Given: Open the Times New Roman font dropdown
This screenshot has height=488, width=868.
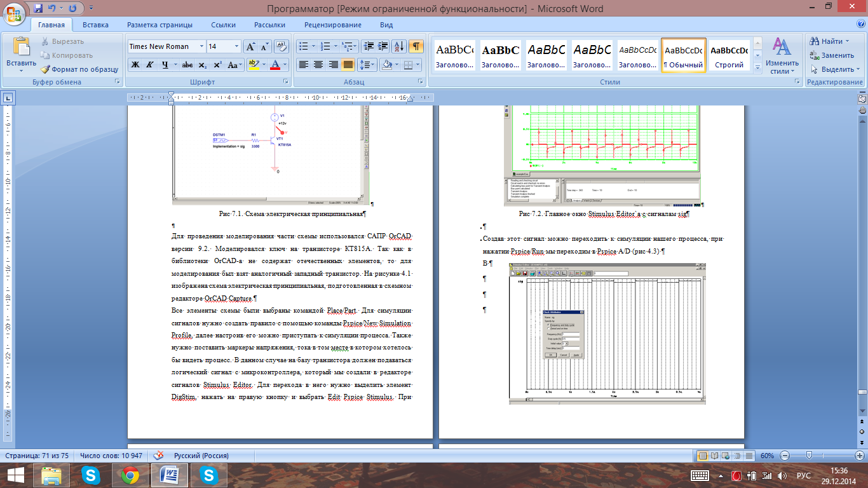Looking at the screenshot, I should pos(201,46).
